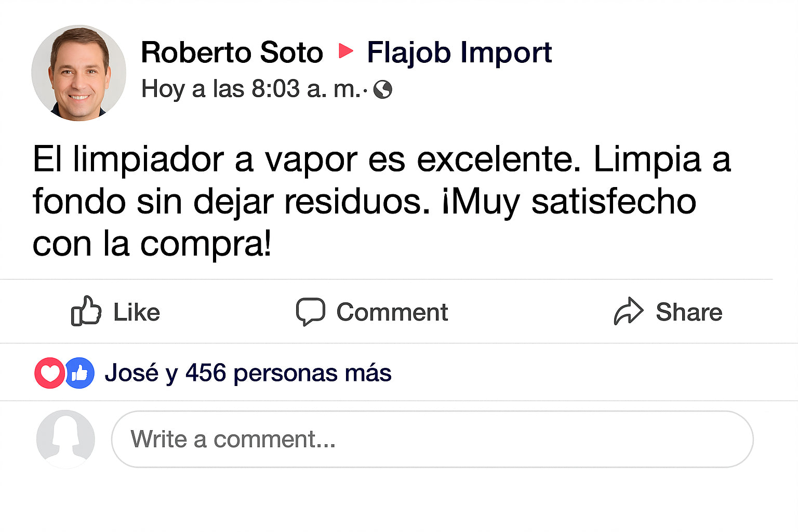The image size is (798, 532).
Task: Click the '¡Muy satisfecho con la compra!' sentence
Action: tap(569, 203)
